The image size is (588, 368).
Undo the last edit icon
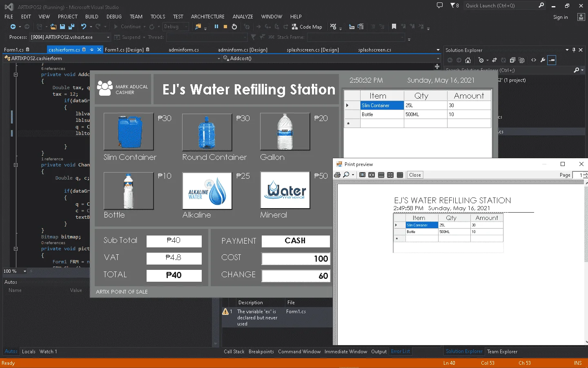(x=84, y=27)
